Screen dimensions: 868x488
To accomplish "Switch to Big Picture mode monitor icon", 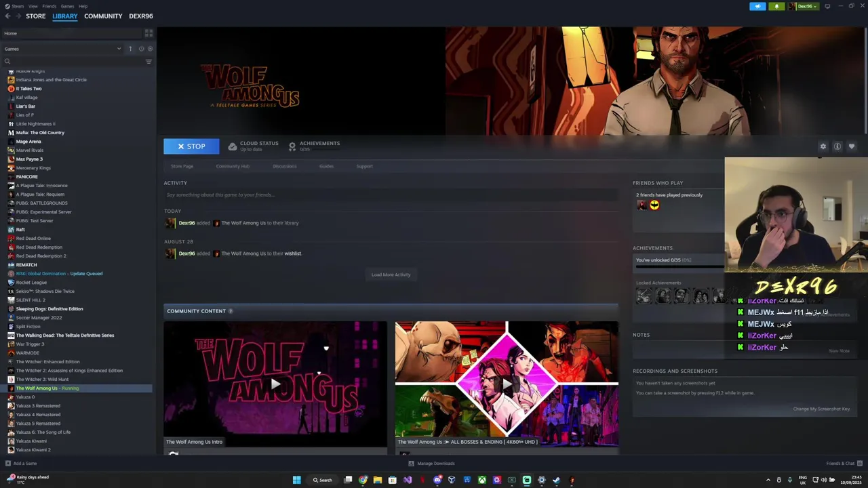I will coord(827,6).
